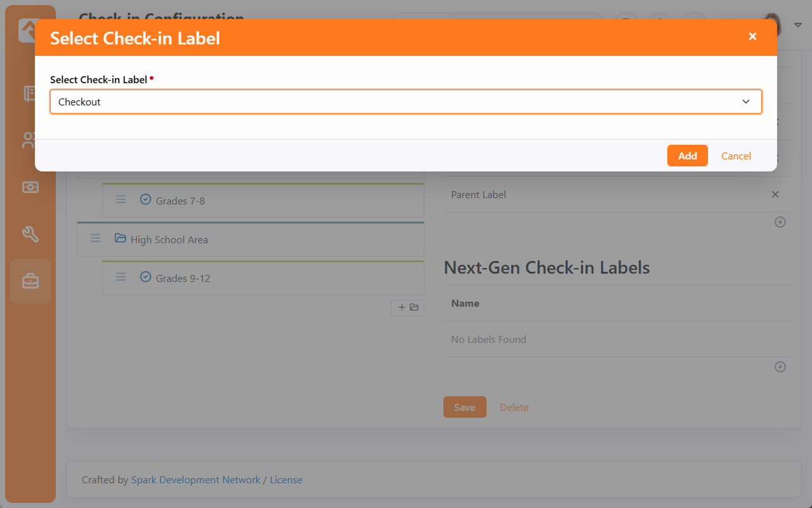Cancel the label selection dialog

[736, 156]
